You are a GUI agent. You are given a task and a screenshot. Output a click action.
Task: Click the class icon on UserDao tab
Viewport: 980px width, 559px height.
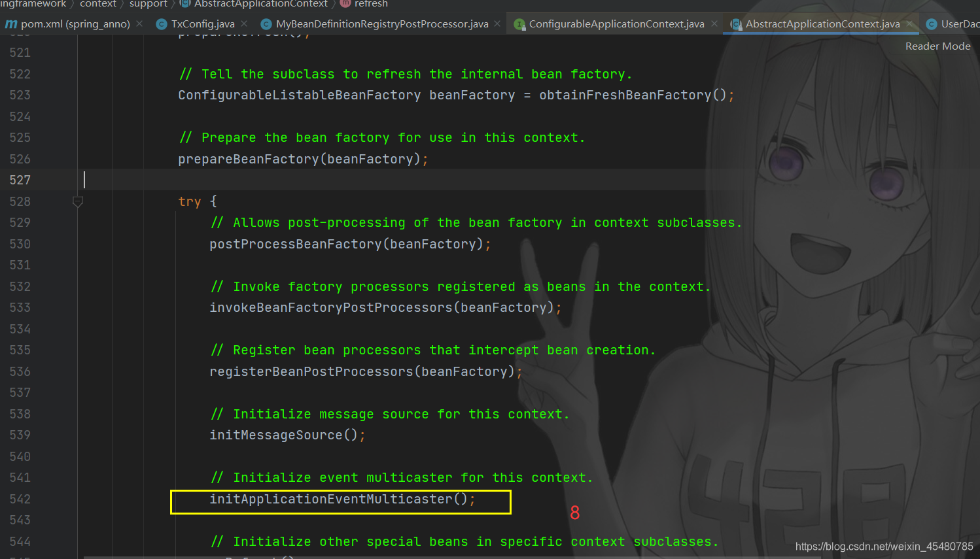tap(932, 24)
